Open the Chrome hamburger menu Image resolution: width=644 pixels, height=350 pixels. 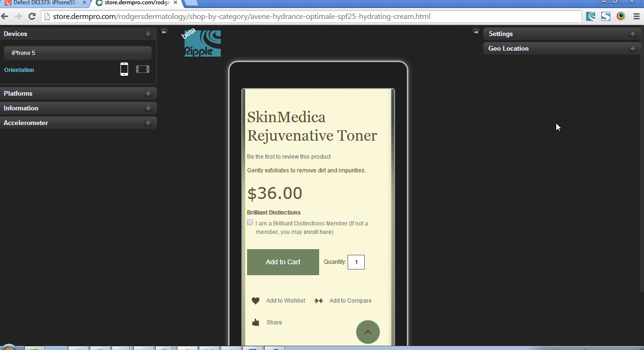(x=636, y=17)
